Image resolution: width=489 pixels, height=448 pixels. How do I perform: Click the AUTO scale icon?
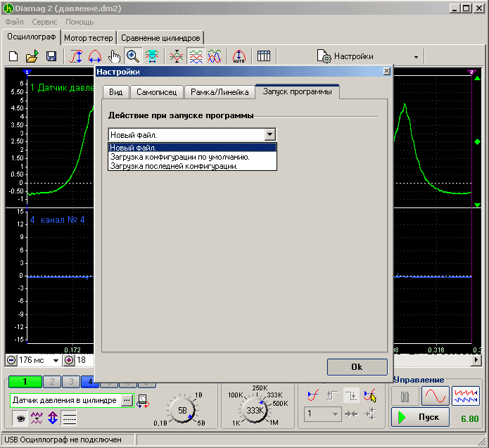click(x=239, y=56)
